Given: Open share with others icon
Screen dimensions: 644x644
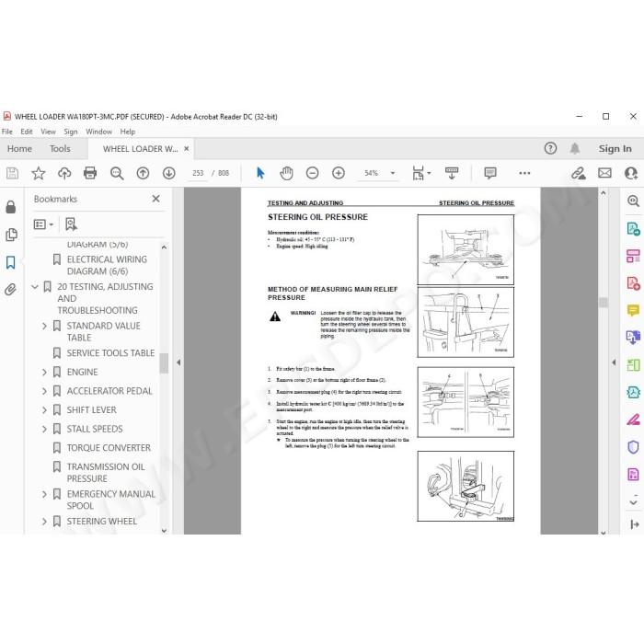Looking at the screenshot, I should (x=631, y=173).
